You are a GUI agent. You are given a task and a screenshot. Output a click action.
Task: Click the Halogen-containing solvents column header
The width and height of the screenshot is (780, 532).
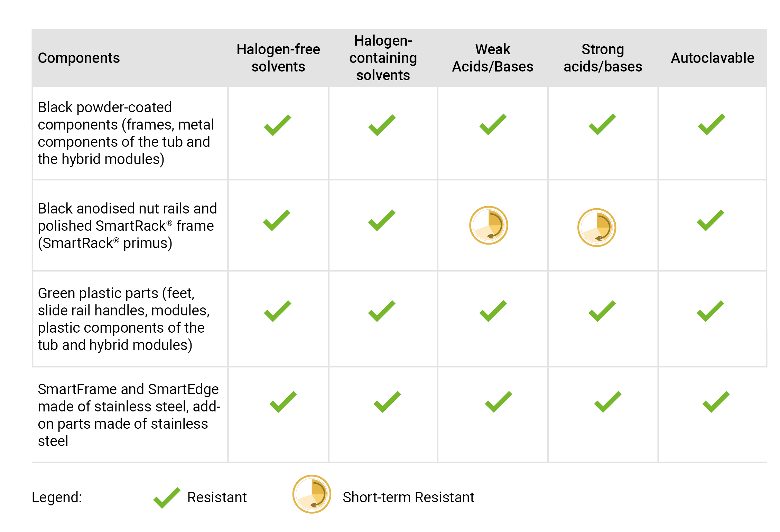(x=383, y=58)
